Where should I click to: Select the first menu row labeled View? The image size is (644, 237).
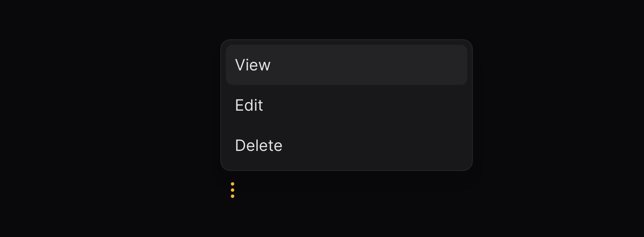pos(347,65)
